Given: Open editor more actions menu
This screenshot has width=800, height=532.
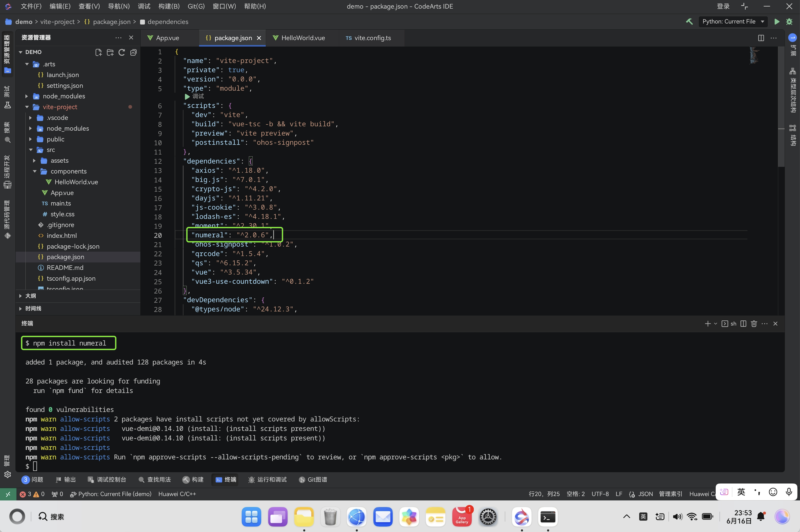Looking at the screenshot, I should click(773, 38).
